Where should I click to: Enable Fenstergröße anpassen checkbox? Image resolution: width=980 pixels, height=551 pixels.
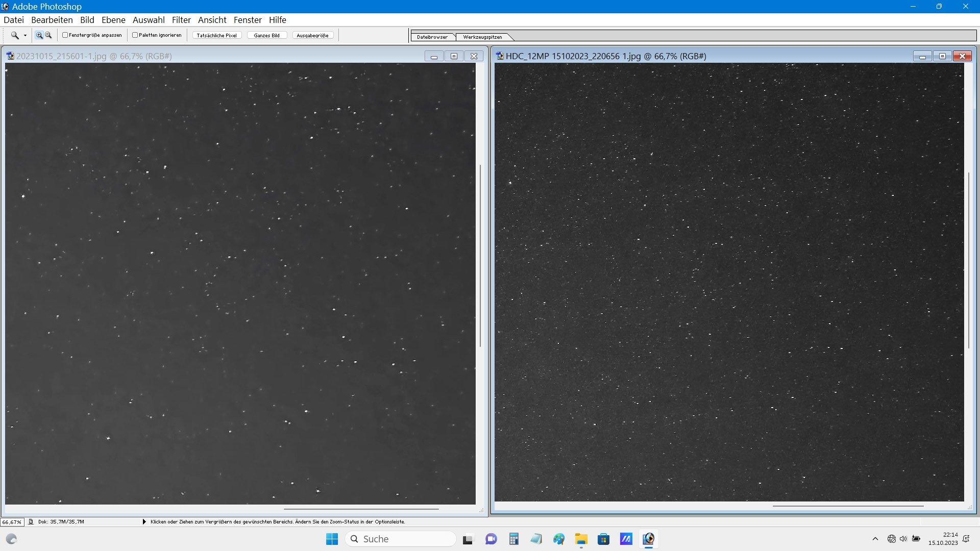point(65,35)
